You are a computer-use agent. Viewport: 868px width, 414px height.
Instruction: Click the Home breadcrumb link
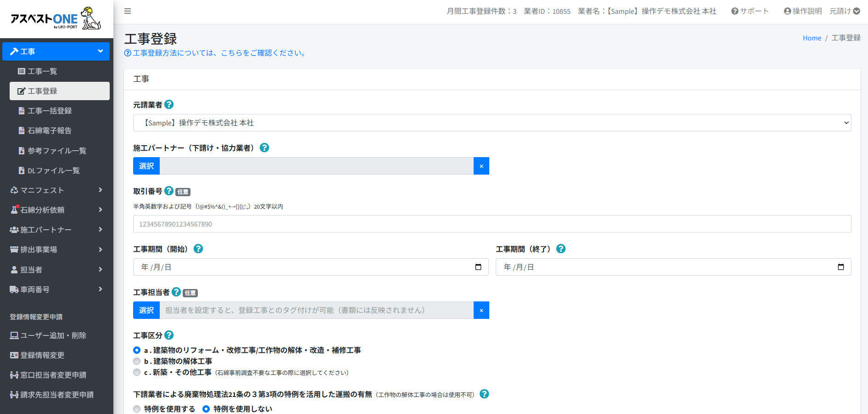[812, 38]
